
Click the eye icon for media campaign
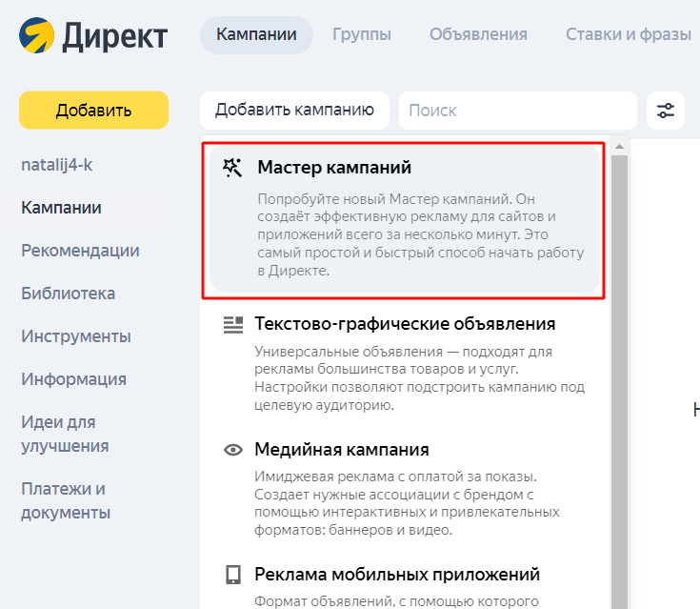pos(232,450)
